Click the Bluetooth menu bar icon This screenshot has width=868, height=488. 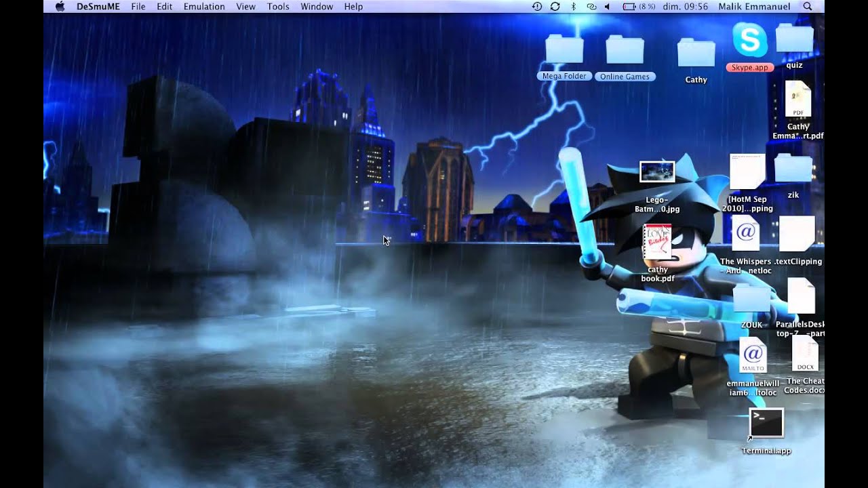[573, 6]
